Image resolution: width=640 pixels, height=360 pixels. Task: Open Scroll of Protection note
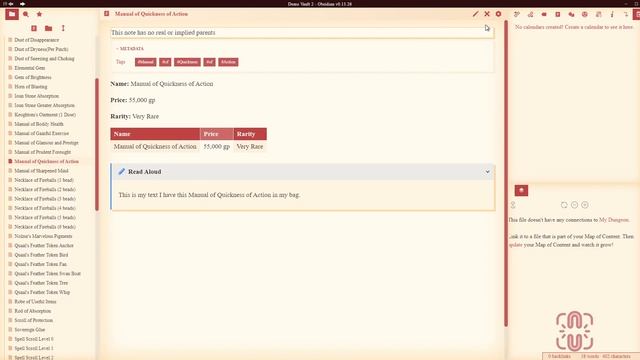[x=33, y=320]
